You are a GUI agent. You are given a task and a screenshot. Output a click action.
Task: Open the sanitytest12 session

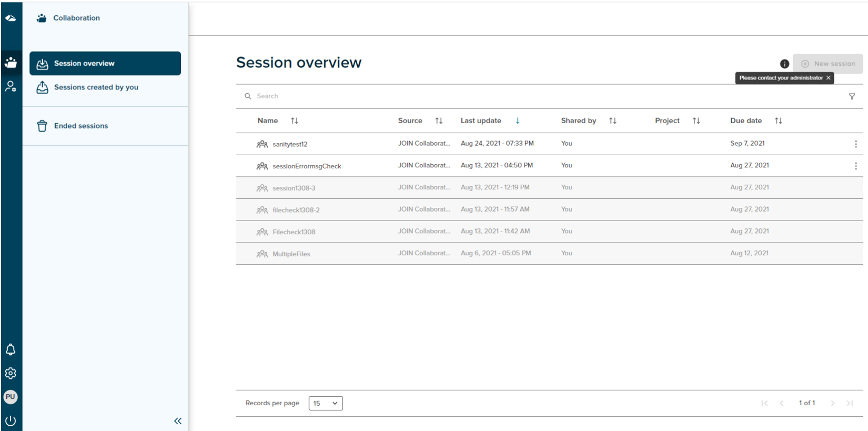[x=290, y=144]
